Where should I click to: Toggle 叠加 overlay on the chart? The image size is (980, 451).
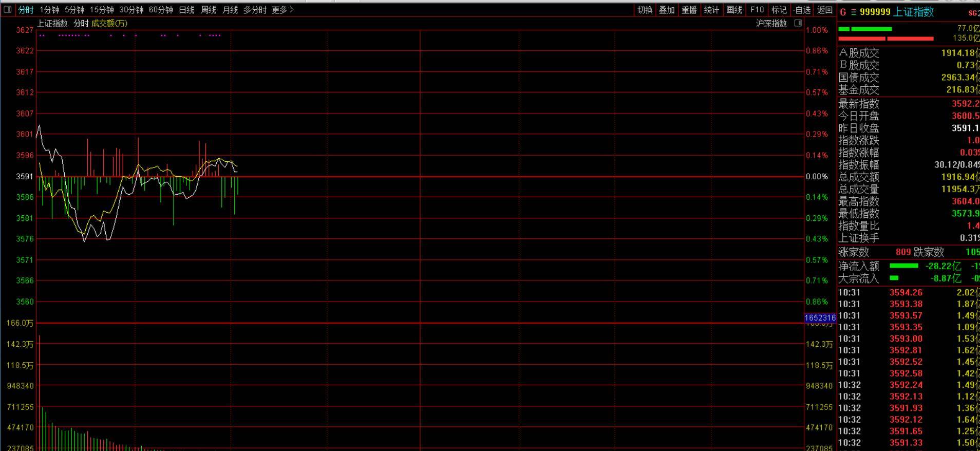667,10
